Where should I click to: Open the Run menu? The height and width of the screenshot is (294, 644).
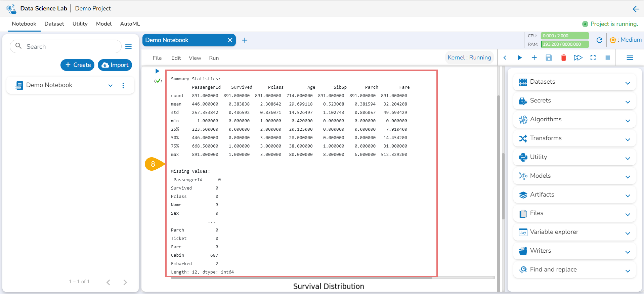pos(214,58)
